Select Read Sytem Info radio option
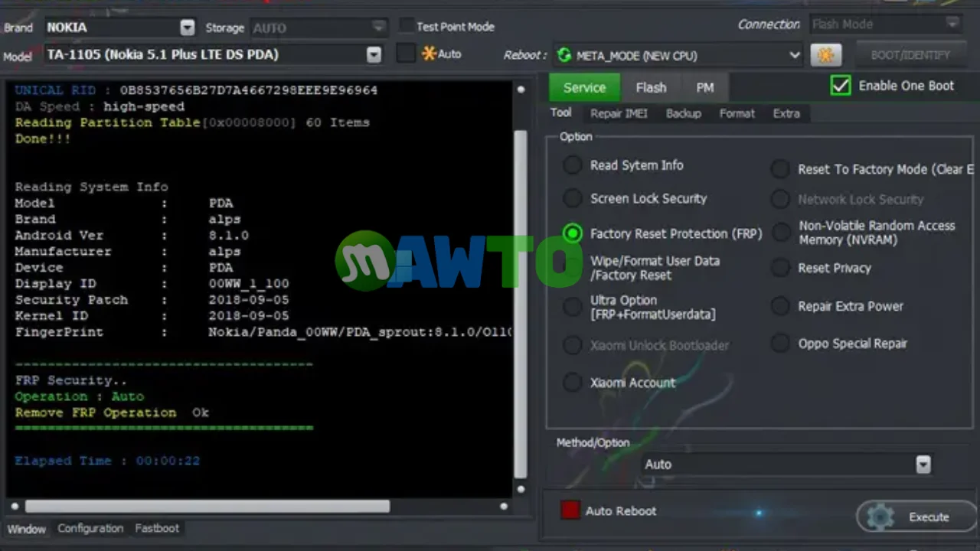980x551 pixels. point(572,165)
